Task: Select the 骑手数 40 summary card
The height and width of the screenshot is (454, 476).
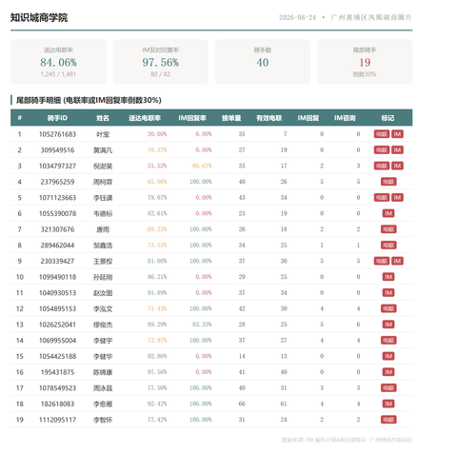Action: click(x=263, y=62)
